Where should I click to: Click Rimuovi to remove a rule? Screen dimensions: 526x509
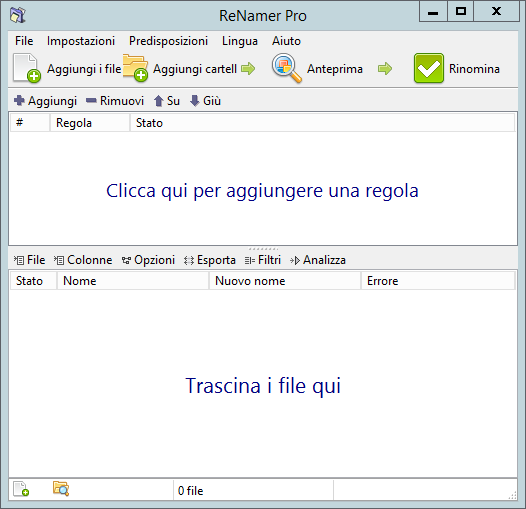tap(122, 101)
